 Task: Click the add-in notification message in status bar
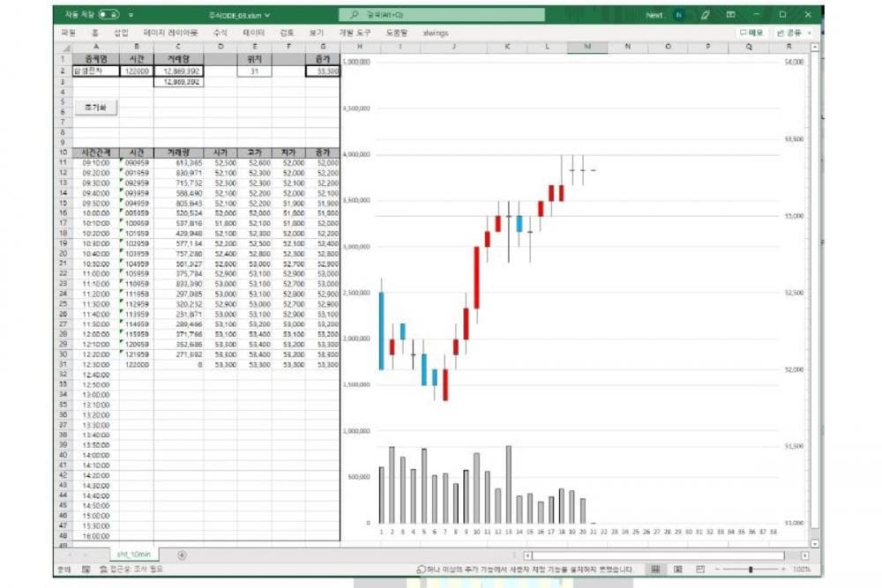coord(524,569)
